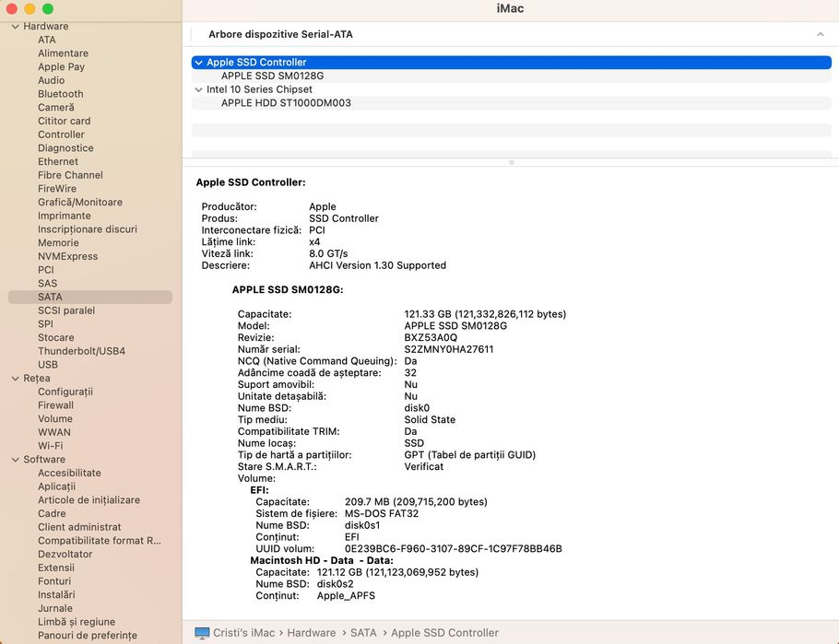Select Configurații under Rețea

(x=65, y=392)
